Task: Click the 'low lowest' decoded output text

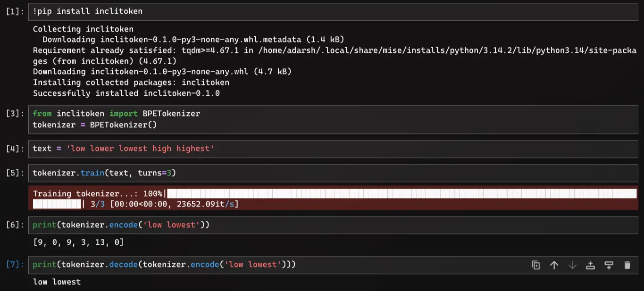Action: [57, 282]
